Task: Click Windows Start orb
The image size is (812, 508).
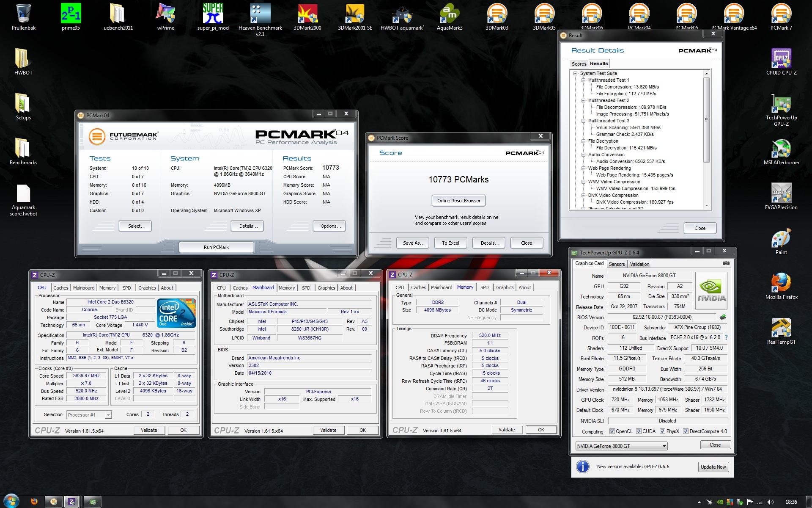Action: click(x=11, y=501)
